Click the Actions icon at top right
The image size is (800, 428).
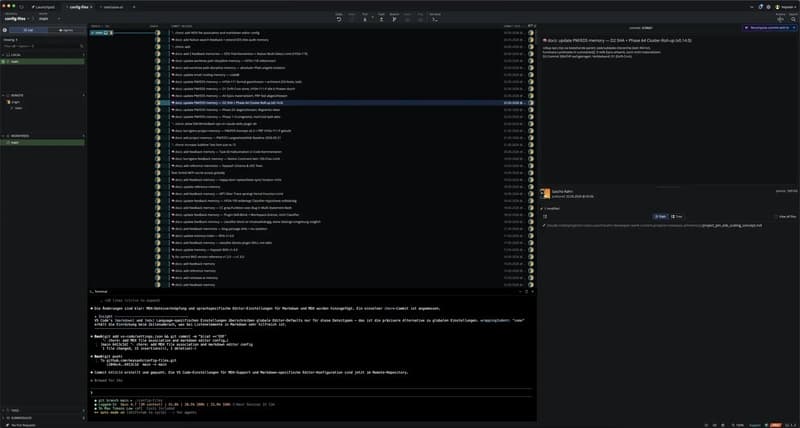pos(780,18)
